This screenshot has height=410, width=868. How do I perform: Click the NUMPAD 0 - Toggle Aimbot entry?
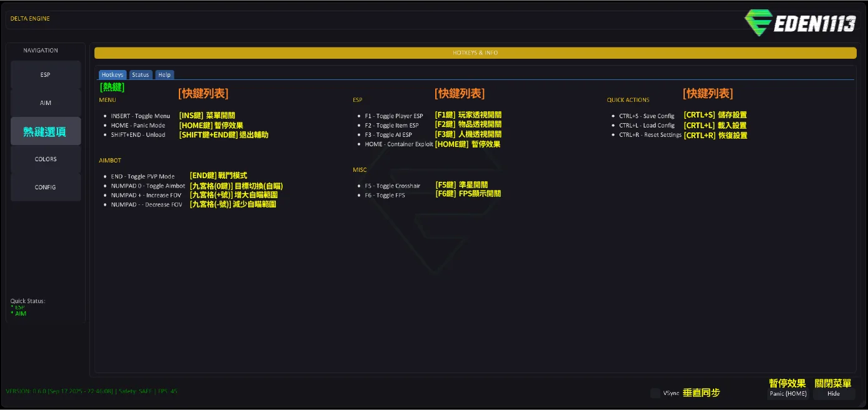[x=148, y=186]
